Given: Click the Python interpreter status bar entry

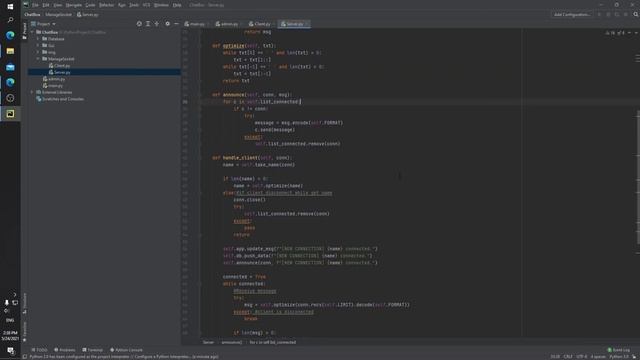Looking at the screenshot, I should pyautogui.click(x=620, y=357).
